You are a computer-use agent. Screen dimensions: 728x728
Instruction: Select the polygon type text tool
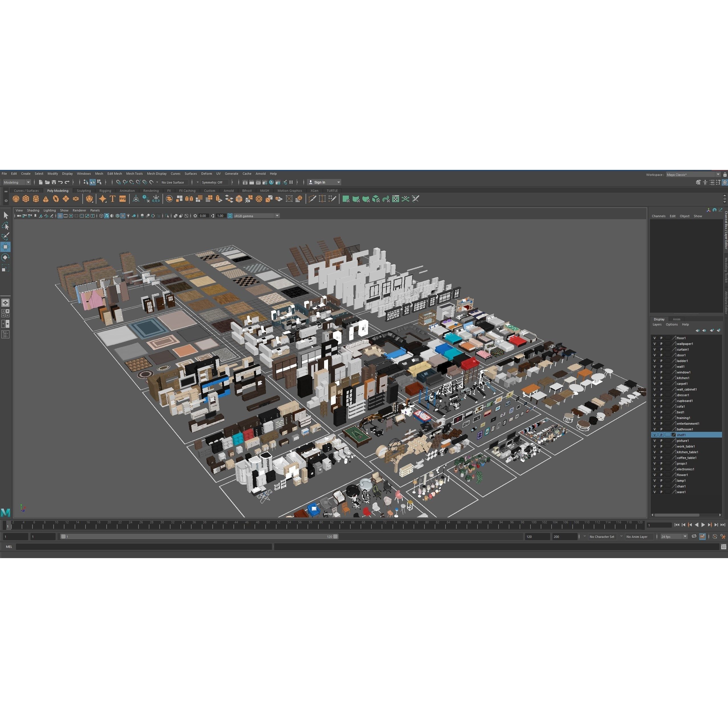[x=112, y=199]
